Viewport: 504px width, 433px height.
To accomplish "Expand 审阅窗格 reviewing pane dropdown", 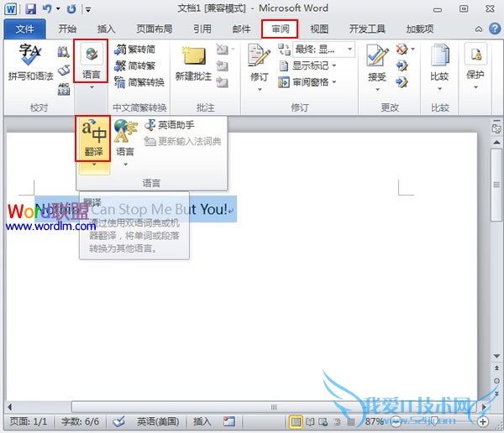I will tap(334, 82).
